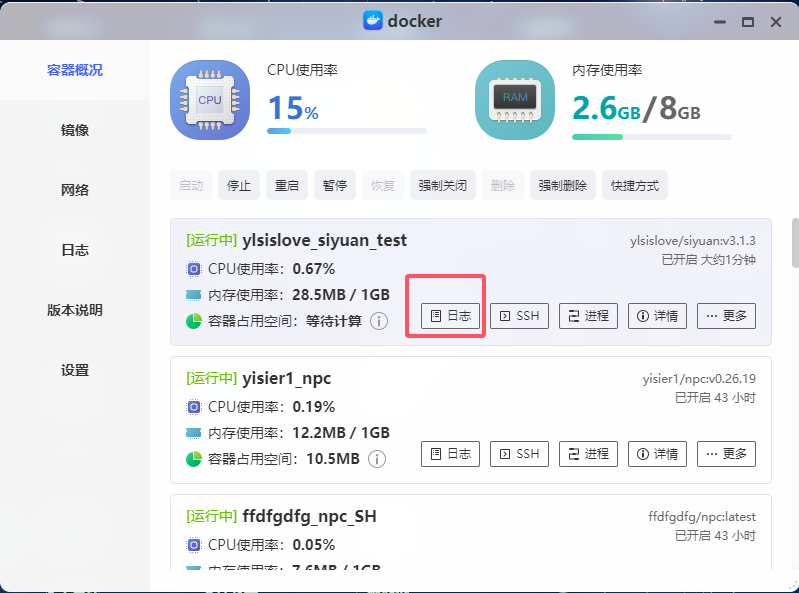Switch to 镜像 in the sidebar
799x593 pixels.
(x=75, y=130)
